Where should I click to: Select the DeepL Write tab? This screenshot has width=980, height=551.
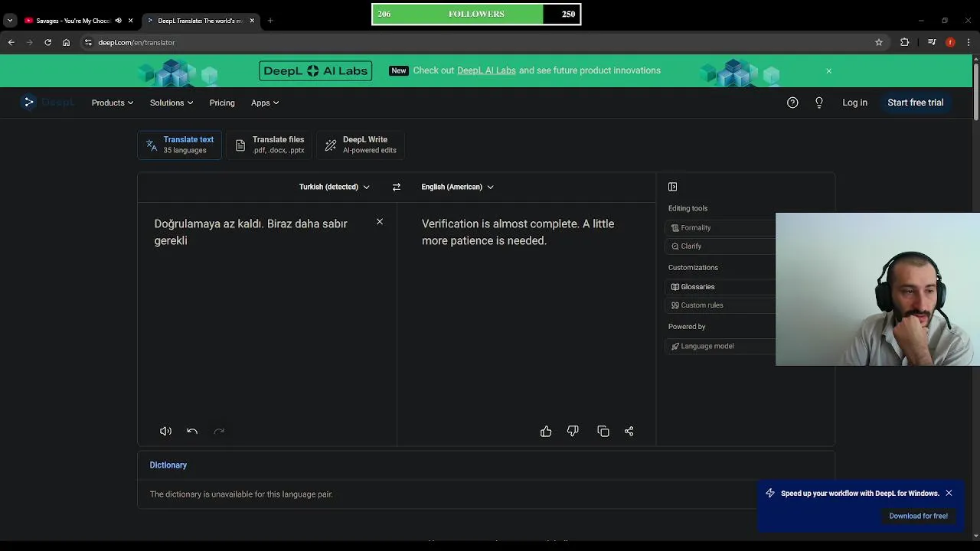(361, 145)
